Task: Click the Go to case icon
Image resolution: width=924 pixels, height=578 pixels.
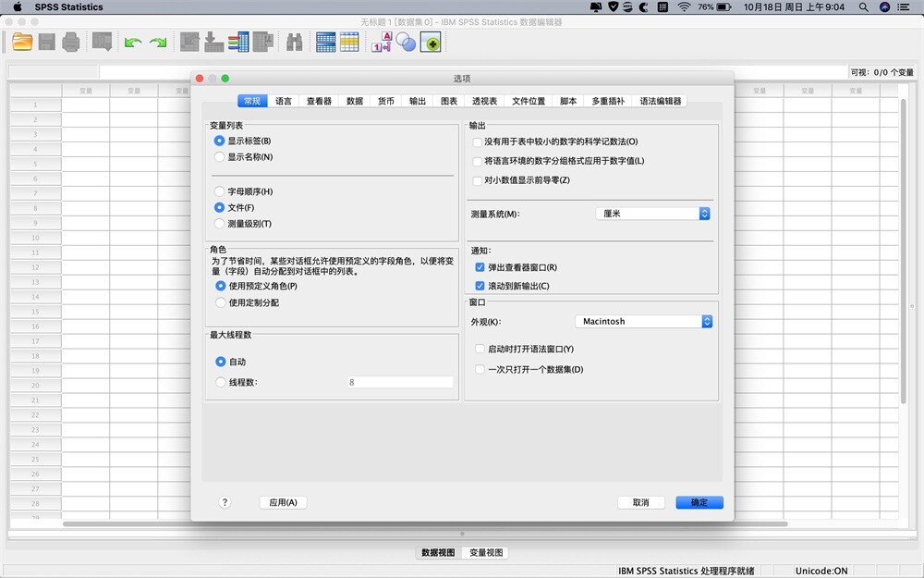Action: tap(189, 42)
